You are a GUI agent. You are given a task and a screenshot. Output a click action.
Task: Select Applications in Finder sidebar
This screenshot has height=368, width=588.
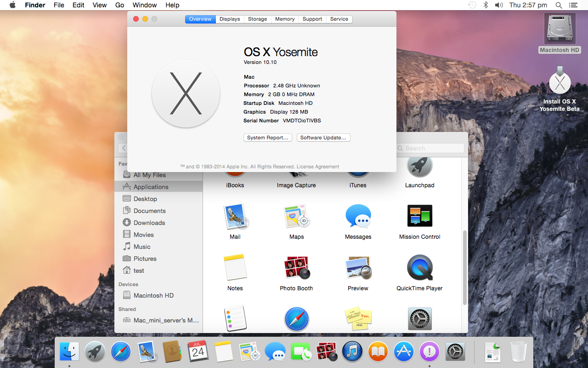coord(158,187)
